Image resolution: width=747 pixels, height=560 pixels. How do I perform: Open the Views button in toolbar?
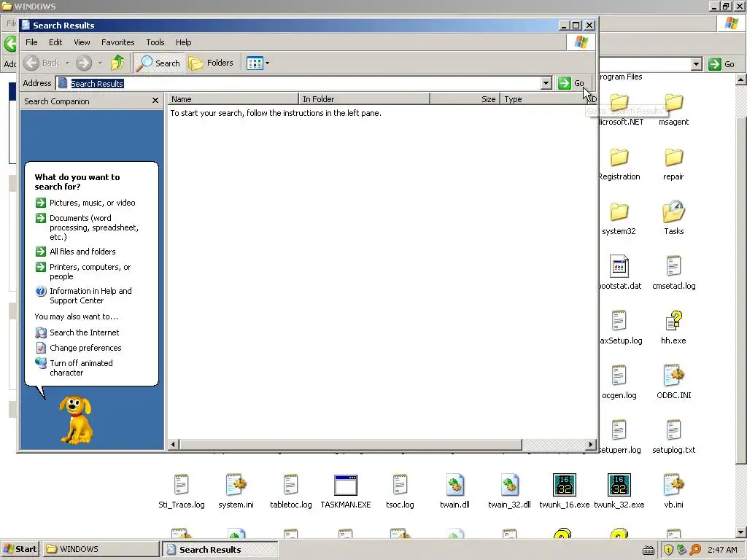pyautogui.click(x=255, y=63)
